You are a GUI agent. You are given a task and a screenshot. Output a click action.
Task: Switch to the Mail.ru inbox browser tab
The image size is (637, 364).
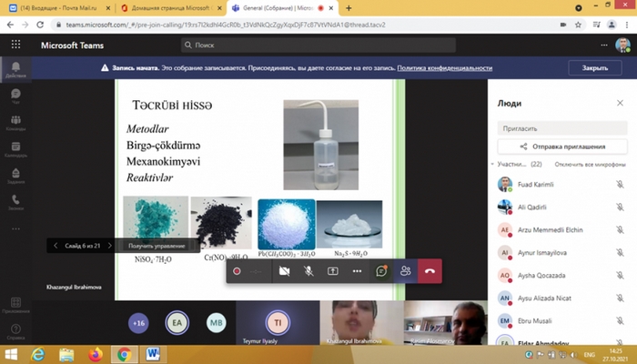click(56, 7)
